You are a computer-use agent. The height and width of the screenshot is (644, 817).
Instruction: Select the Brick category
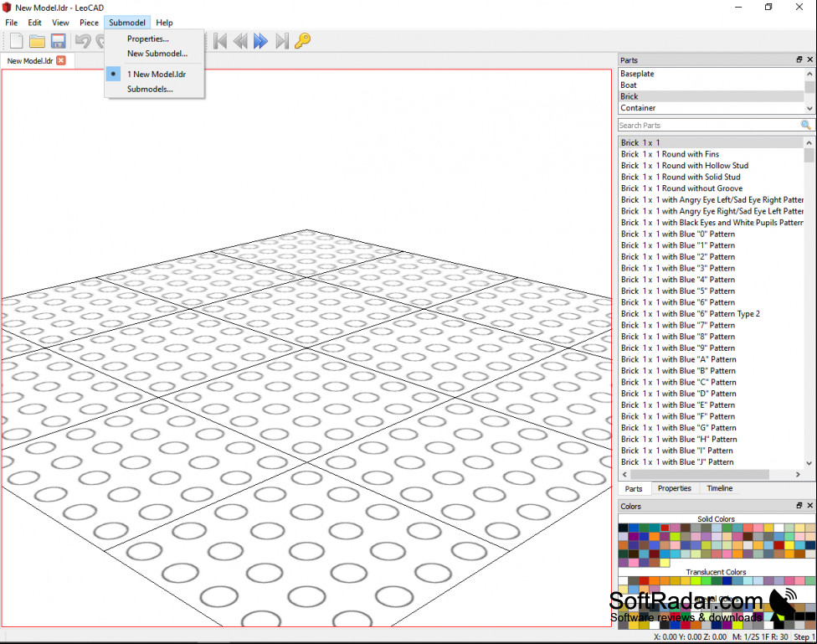click(712, 96)
